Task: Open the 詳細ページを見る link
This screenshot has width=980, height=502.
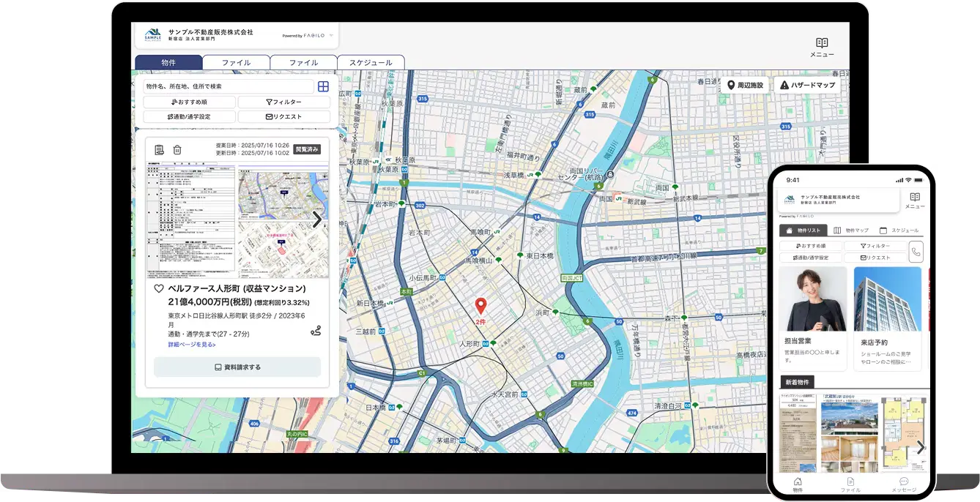Action: (x=192, y=345)
